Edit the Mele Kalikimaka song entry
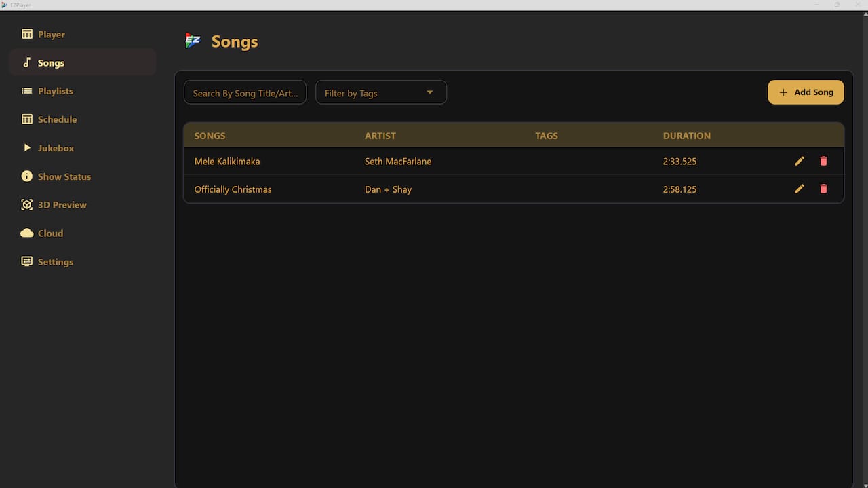The image size is (868, 488). [800, 161]
